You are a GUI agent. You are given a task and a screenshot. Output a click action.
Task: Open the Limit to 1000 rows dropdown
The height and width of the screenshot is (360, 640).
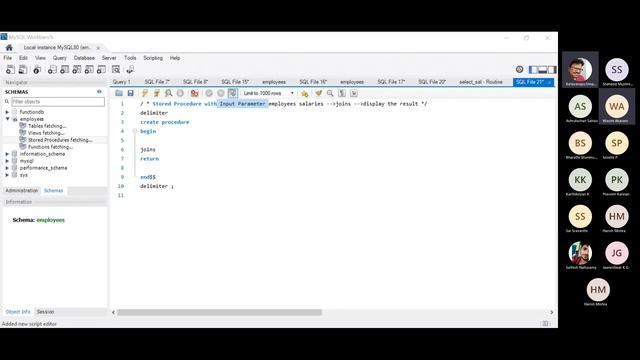pyautogui.click(x=269, y=93)
